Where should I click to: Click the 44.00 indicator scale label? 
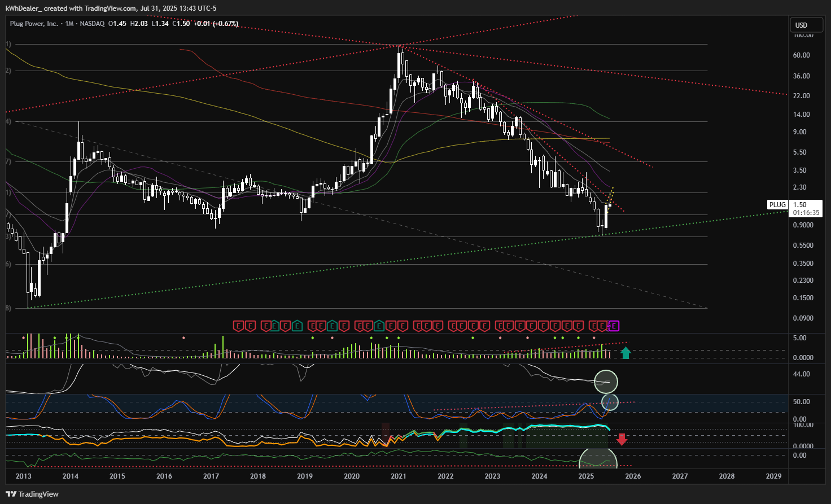pyautogui.click(x=802, y=374)
